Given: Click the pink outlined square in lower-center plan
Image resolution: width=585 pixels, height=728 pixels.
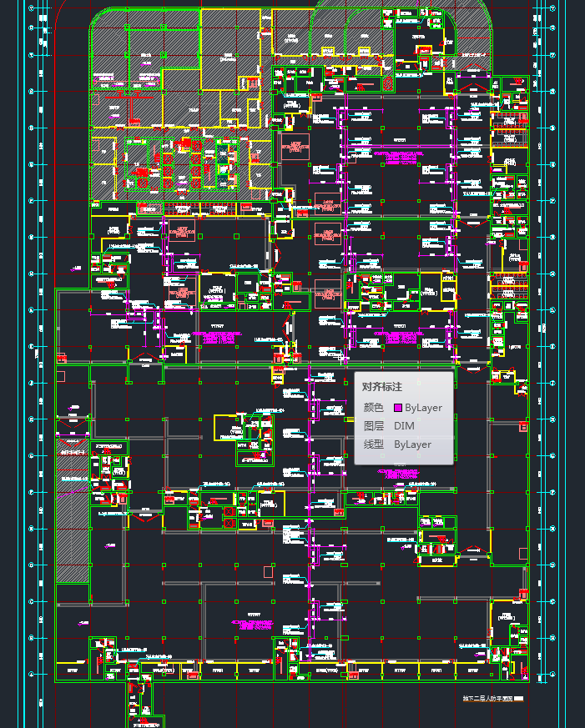Looking at the screenshot, I should [267, 571].
